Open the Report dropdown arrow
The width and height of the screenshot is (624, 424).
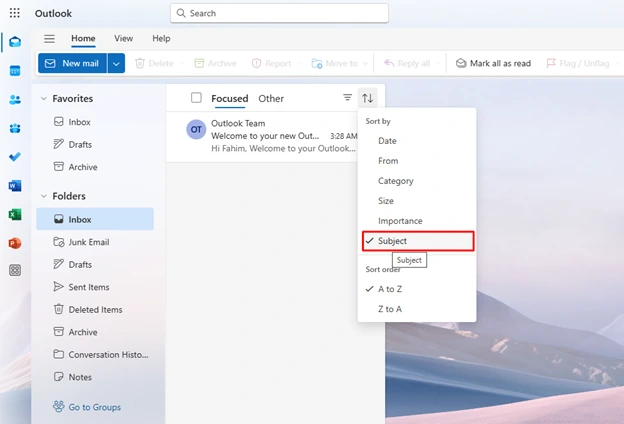[x=299, y=63]
